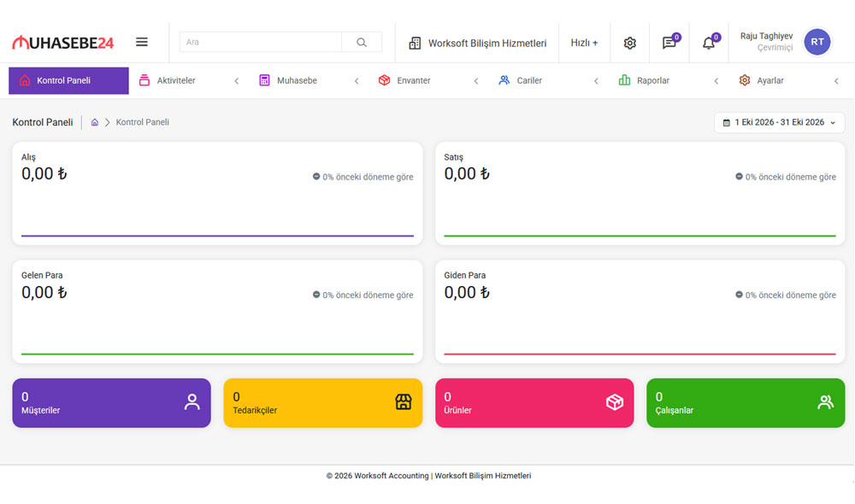The height and width of the screenshot is (504, 855).
Task: Open the Aktiviteler menu
Action: [189, 80]
